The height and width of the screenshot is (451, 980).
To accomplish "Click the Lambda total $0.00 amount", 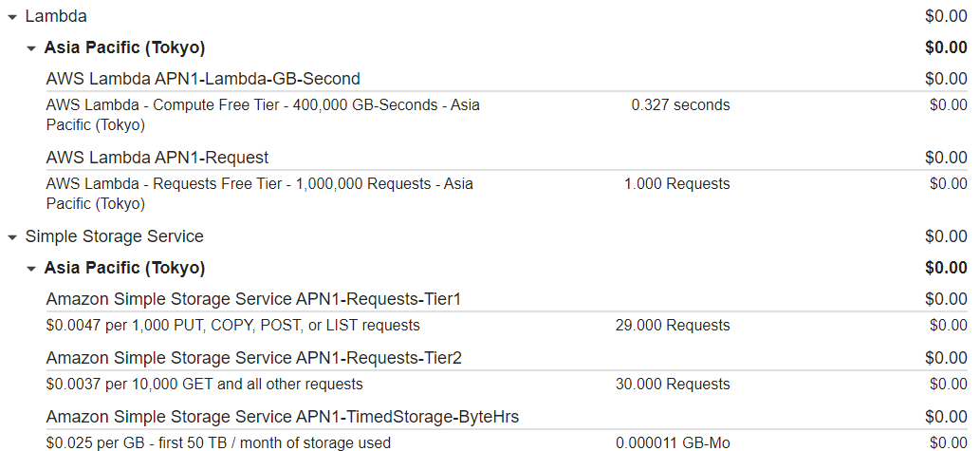I will click(x=946, y=16).
